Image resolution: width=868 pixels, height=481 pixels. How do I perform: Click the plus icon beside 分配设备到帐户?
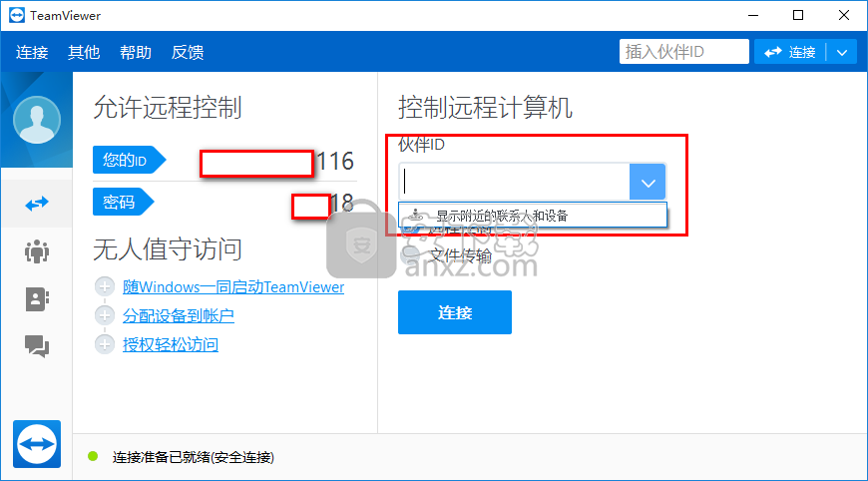pos(104,315)
